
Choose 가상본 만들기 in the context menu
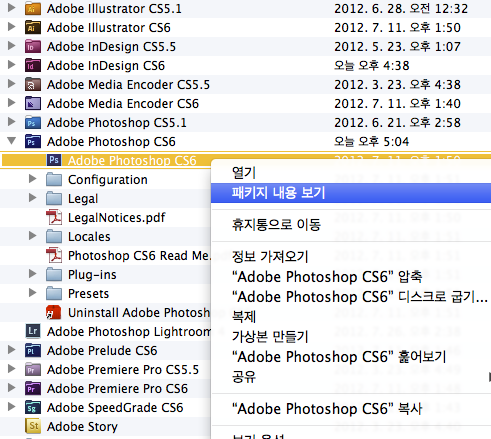[351, 337]
